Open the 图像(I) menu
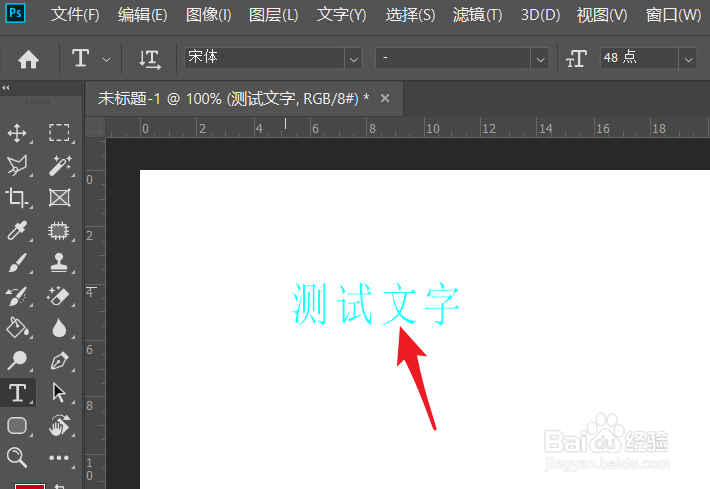 (208, 15)
